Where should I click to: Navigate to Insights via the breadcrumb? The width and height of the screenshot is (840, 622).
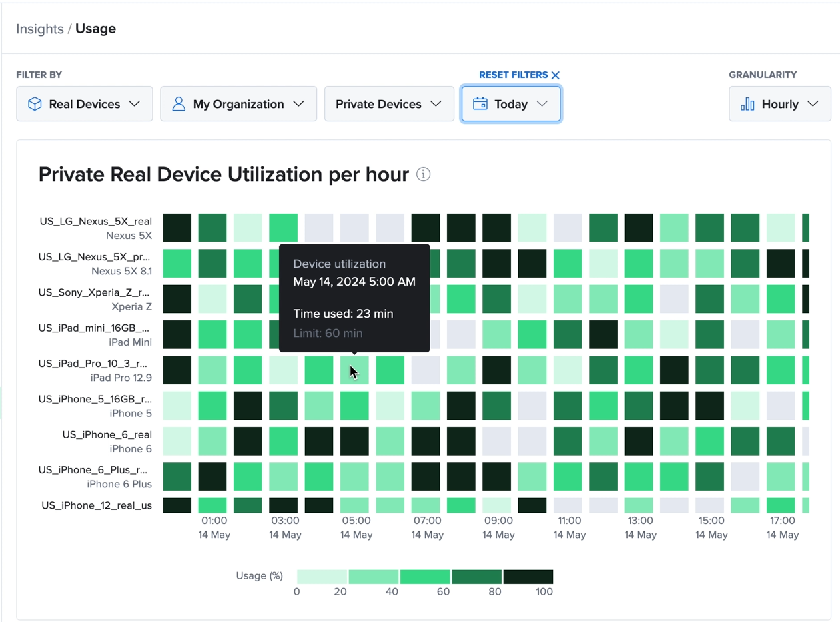click(x=40, y=29)
